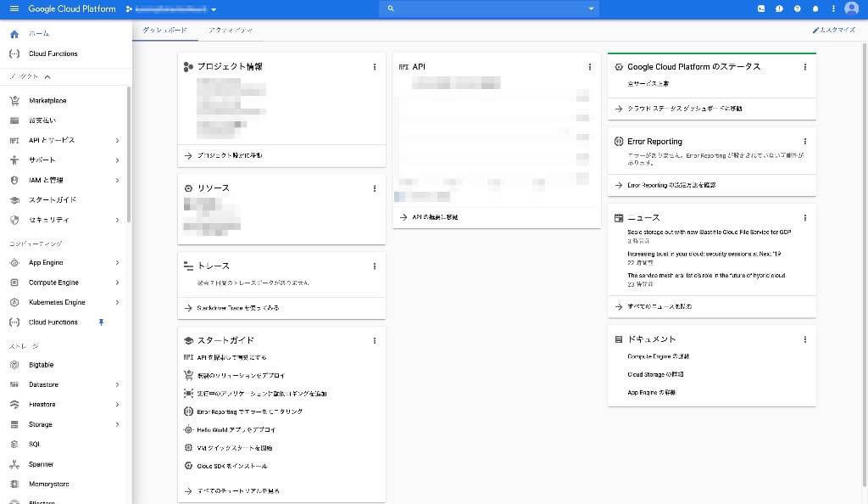Open options menu on ニュース card
The width and height of the screenshot is (868, 504).
click(804, 218)
